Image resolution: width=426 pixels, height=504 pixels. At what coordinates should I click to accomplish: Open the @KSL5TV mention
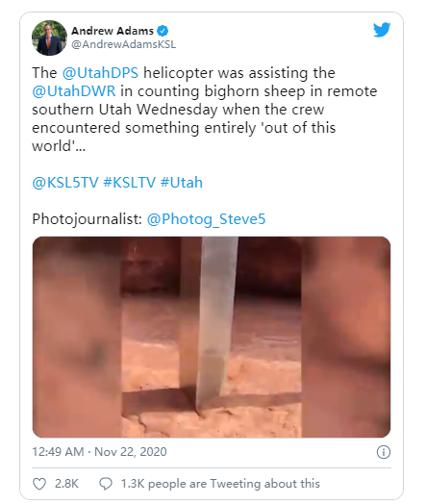pyautogui.click(x=65, y=183)
